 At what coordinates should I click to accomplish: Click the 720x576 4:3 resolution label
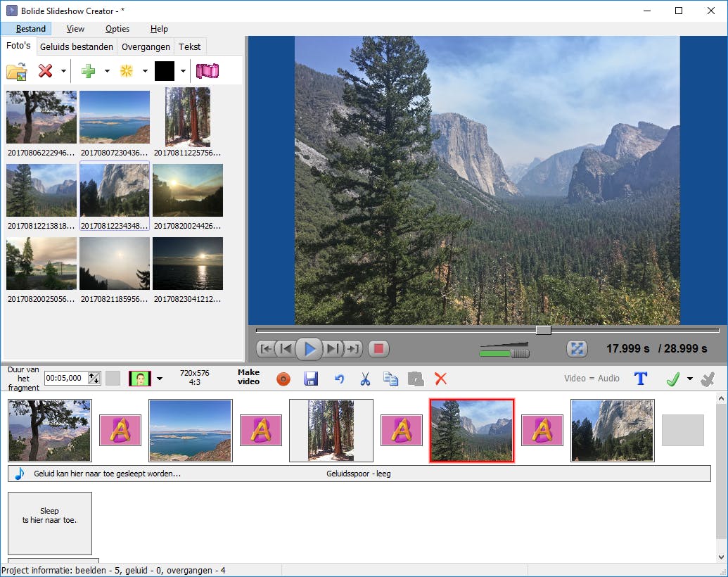195,377
